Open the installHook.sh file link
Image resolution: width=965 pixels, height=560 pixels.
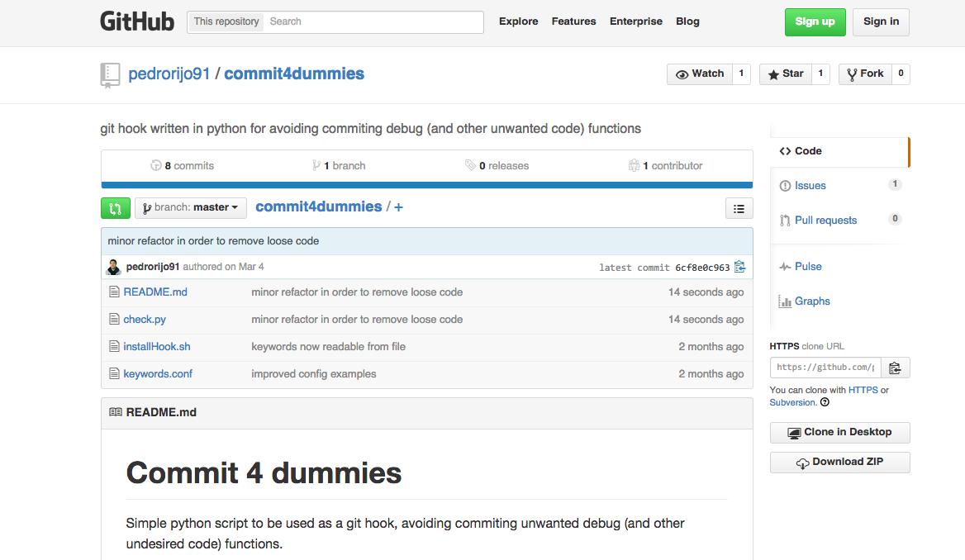(157, 346)
